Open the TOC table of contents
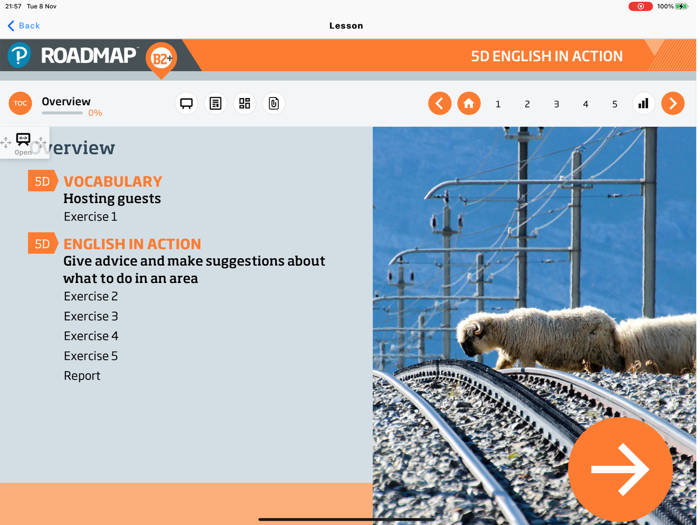The image size is (700, 525). click(x=20, y=103)
